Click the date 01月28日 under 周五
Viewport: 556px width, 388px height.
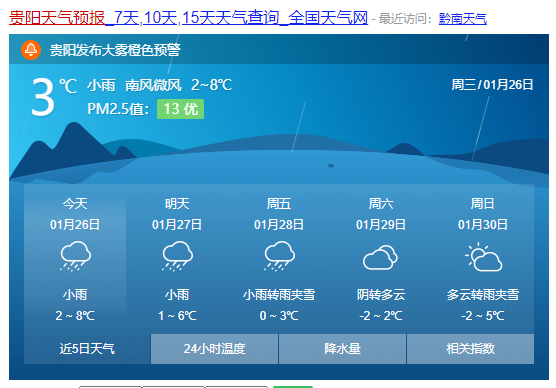[279, 225]
